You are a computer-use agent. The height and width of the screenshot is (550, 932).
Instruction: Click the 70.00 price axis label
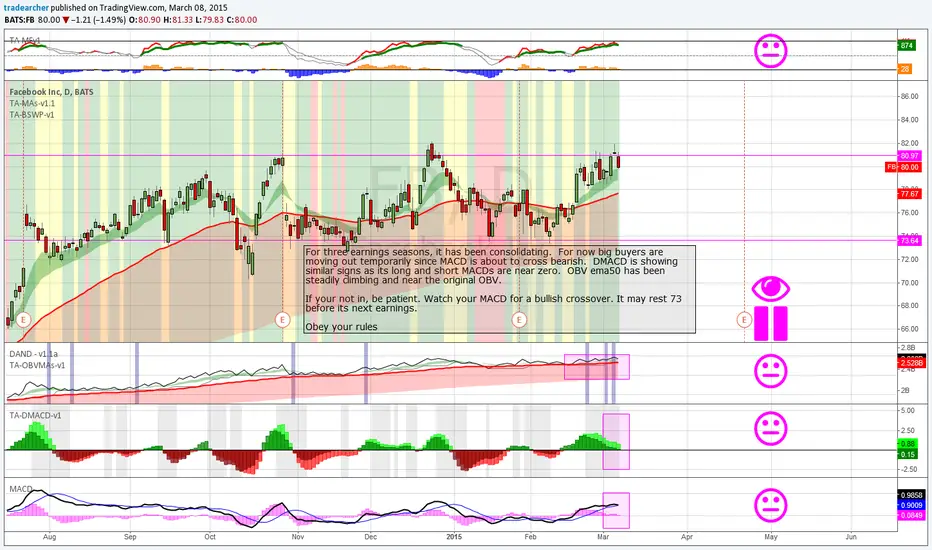tap(909, 283)
